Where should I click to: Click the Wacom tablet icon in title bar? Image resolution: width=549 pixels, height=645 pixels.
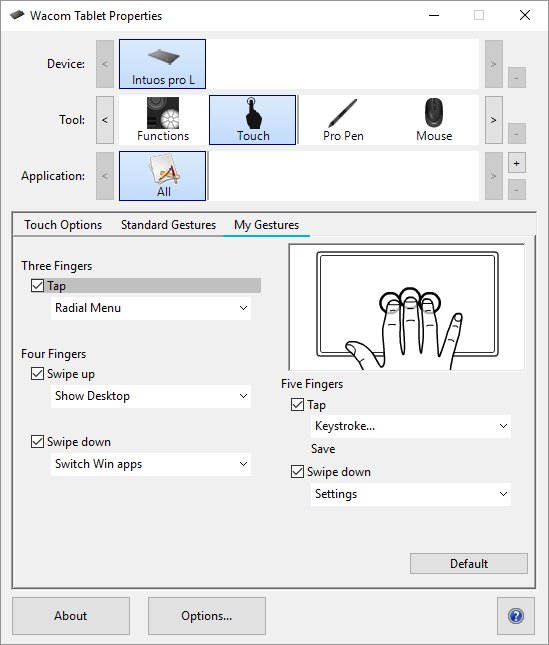tap(17, 15)
